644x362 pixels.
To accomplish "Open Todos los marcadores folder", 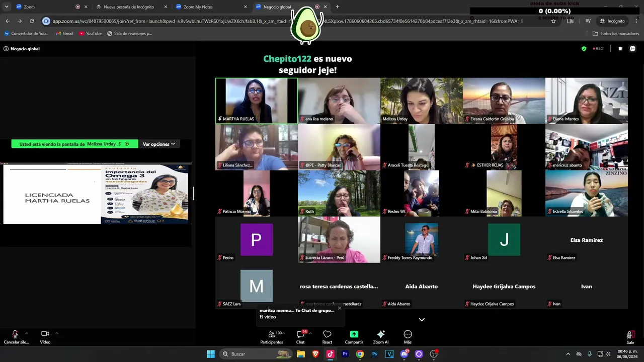I will 616,34.
